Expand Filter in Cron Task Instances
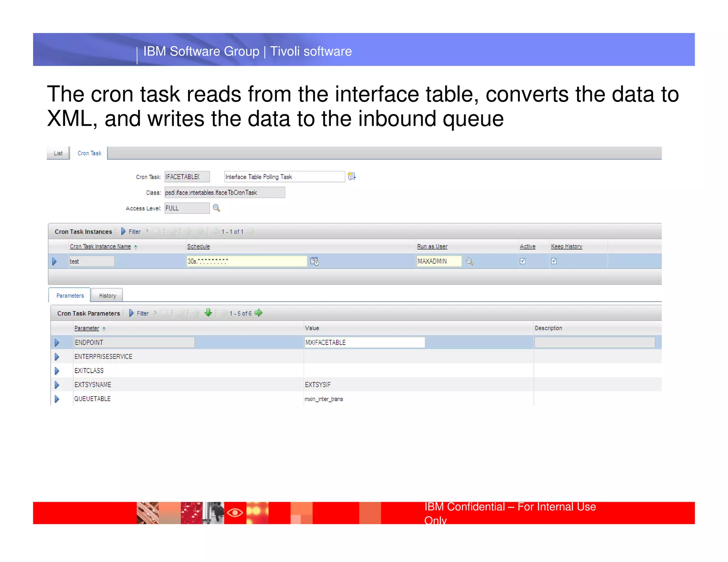 [x=131, y=231]
